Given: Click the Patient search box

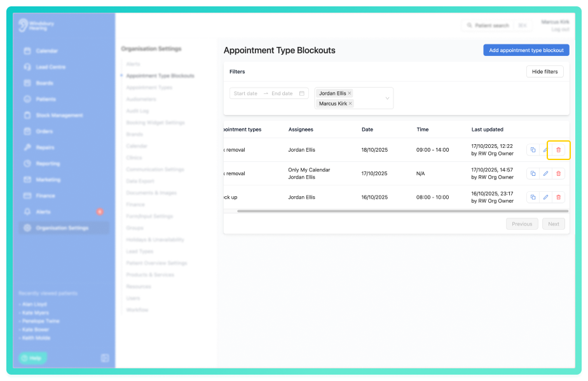Looking at the screenshot, I should coord(497,25).
